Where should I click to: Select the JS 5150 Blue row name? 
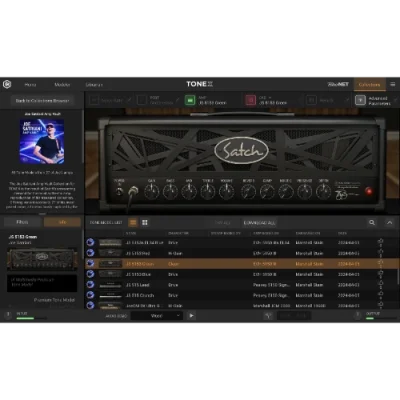tap(138, 274)
